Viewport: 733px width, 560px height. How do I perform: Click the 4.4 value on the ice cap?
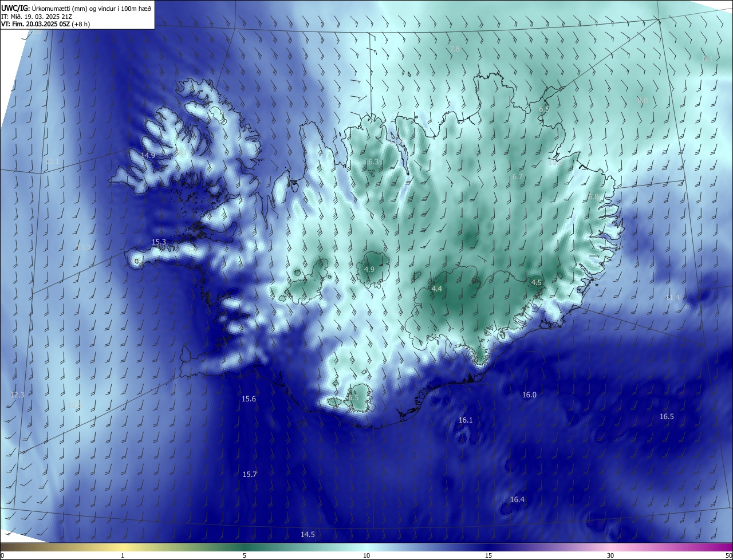click(437, 289)
